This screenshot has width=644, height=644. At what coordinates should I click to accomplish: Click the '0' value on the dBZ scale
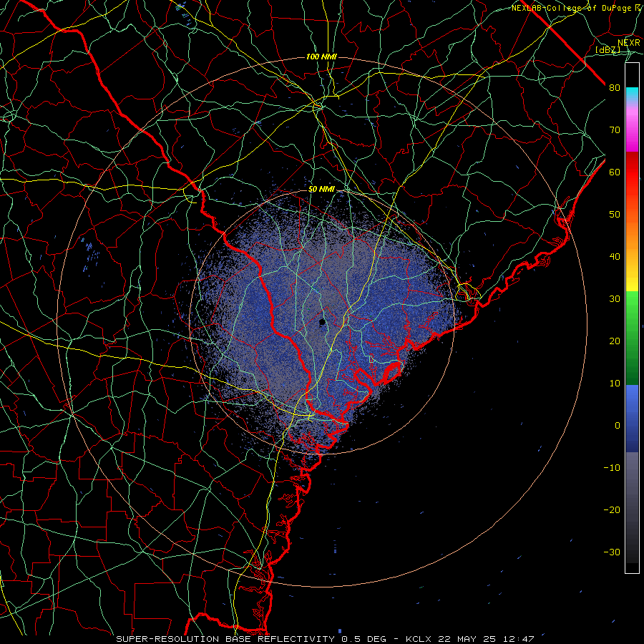coord(618,426)
